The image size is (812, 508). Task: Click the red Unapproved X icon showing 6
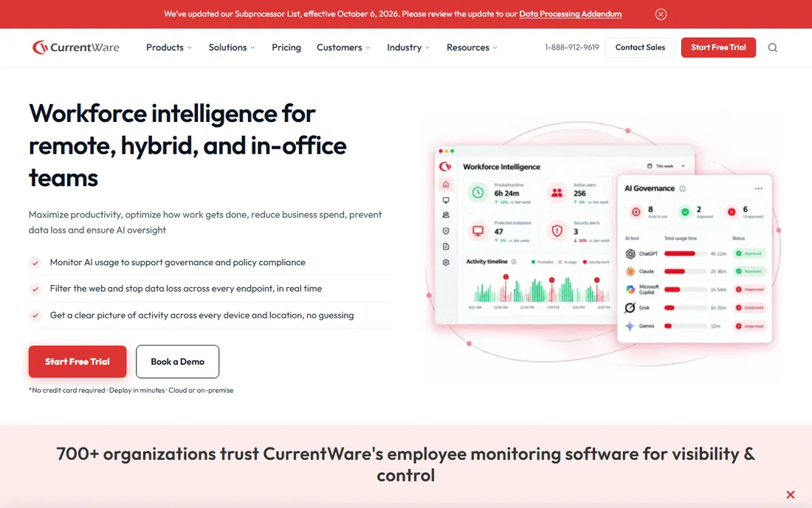pyautogui.click(x=732, y=211)
